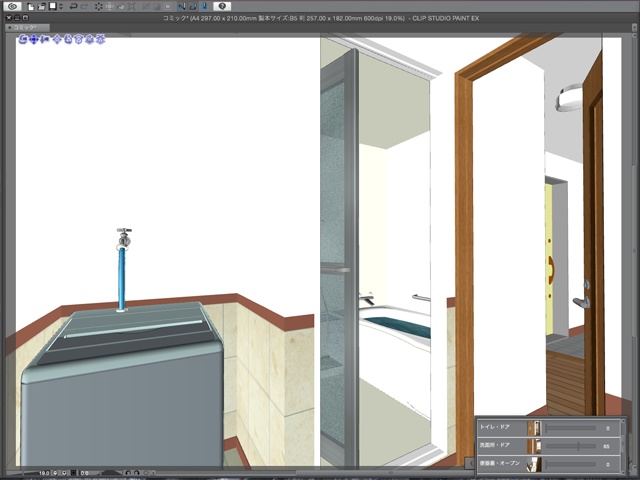Click the black fit-to-screen square in status bar

coord(73,473)
